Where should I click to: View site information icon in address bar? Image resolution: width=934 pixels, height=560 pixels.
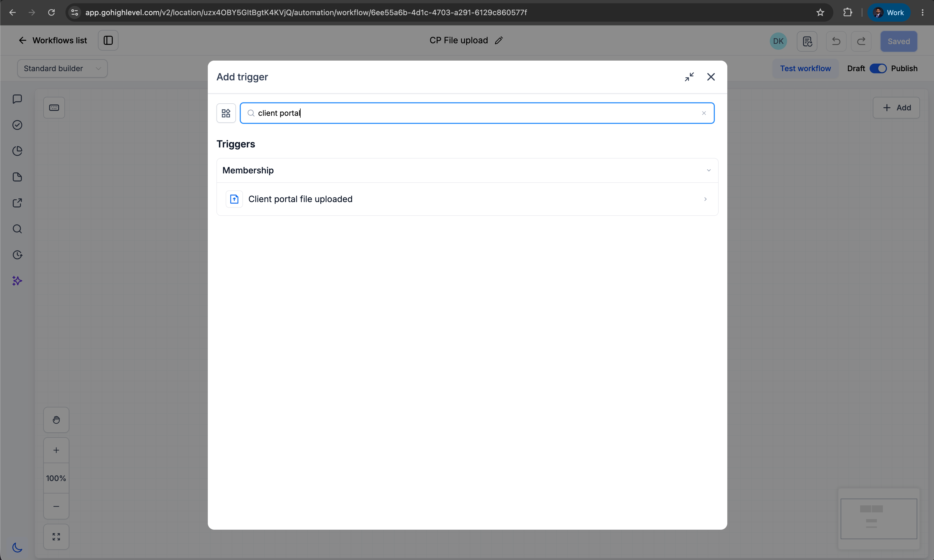point(75,12)
